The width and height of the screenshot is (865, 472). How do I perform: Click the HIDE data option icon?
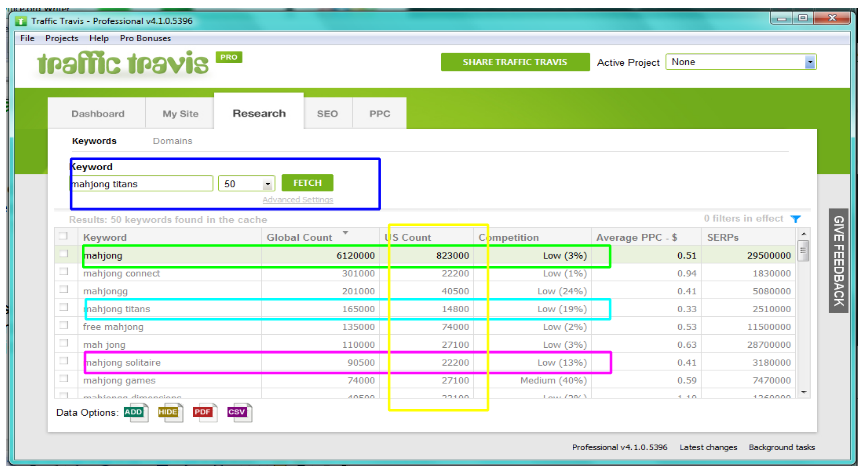point(170,412)
